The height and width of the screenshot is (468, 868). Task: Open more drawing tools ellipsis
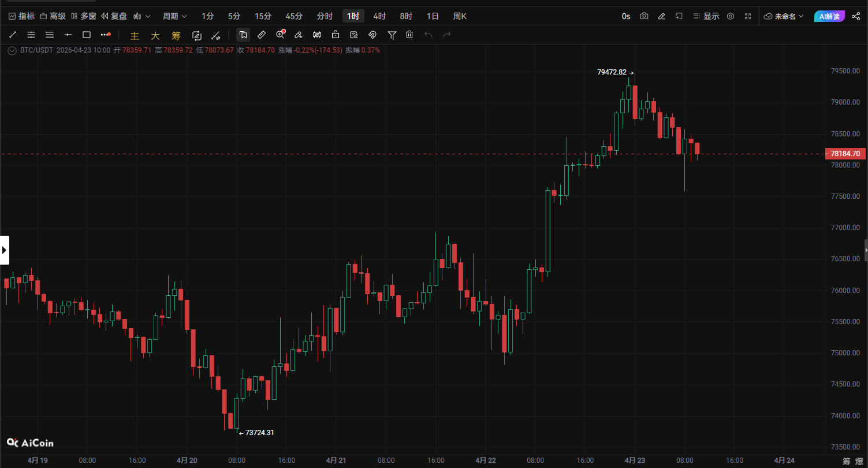[x=105, y=35]
